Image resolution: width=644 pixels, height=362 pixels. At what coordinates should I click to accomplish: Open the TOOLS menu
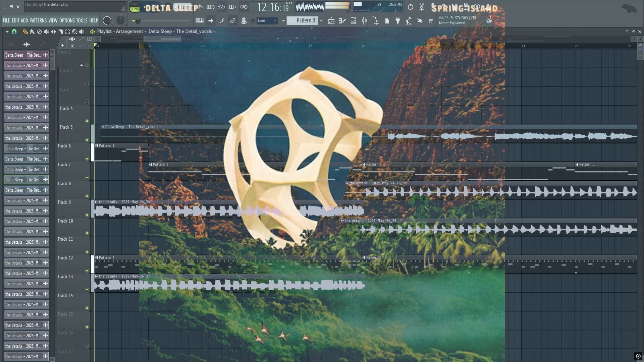pos(82,21)
